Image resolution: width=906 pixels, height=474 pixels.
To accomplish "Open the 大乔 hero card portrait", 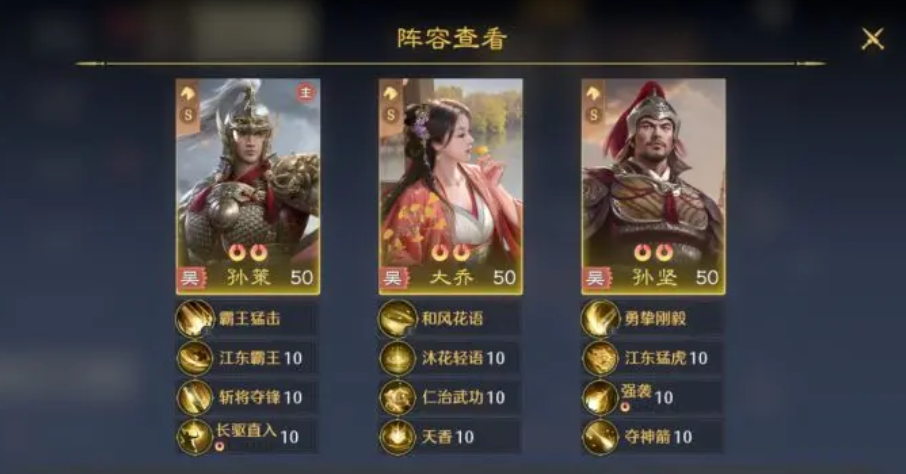I will 451,187.
